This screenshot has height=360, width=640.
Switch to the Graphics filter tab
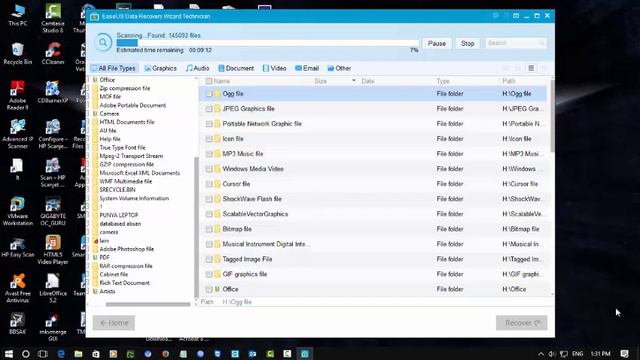(161, 68)
